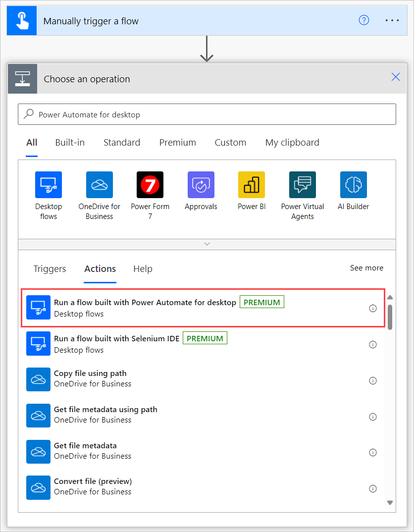The width and height of the screenshot is (414, 532).
Task: Click into the connector search box
Action: [x=207, y=114]
